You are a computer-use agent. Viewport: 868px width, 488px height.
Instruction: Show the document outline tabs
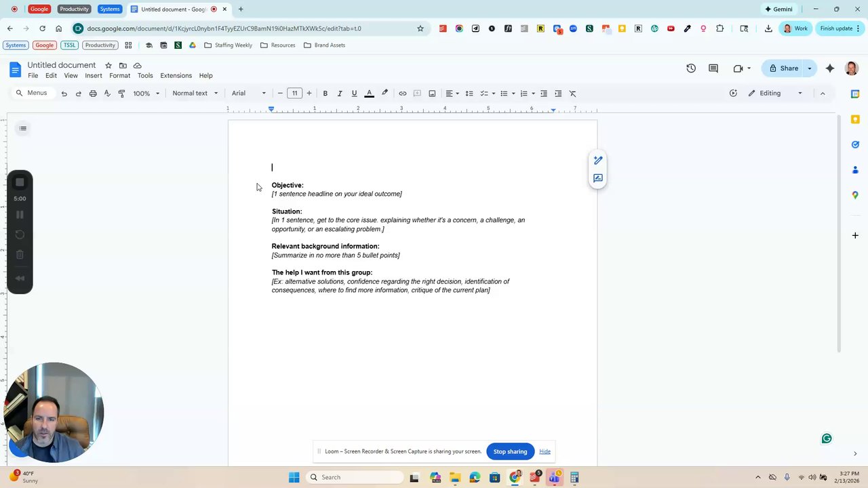pos(23,128)
